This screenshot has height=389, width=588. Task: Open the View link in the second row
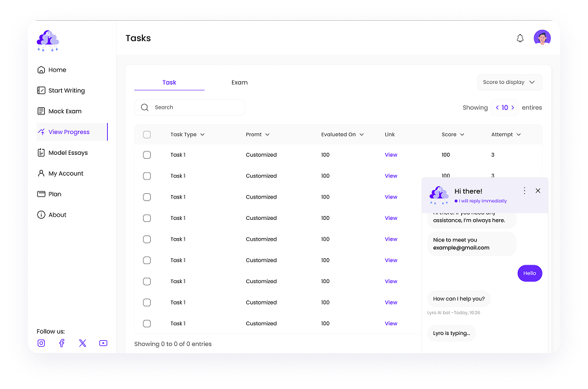click(390, 176)
